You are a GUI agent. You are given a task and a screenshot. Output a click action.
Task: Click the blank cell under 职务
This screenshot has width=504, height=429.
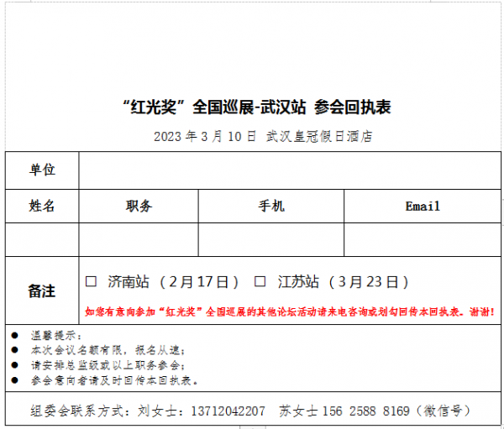pos(139,239)
